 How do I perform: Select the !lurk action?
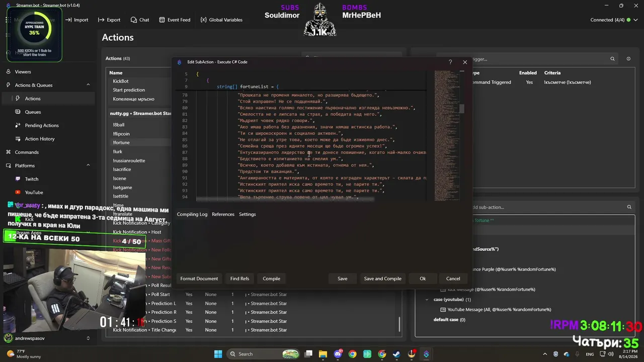coord(118,151)
